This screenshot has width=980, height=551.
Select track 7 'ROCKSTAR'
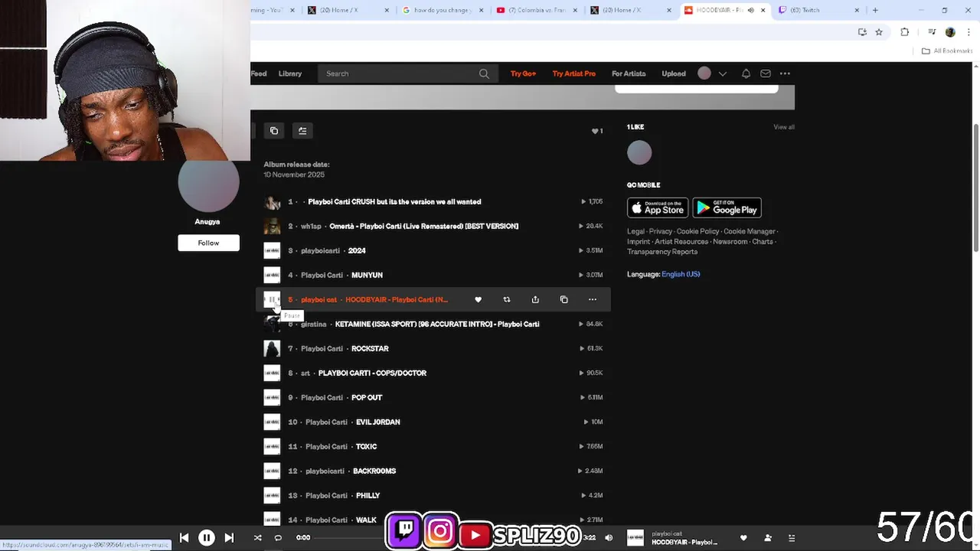(x=370, y=348)
